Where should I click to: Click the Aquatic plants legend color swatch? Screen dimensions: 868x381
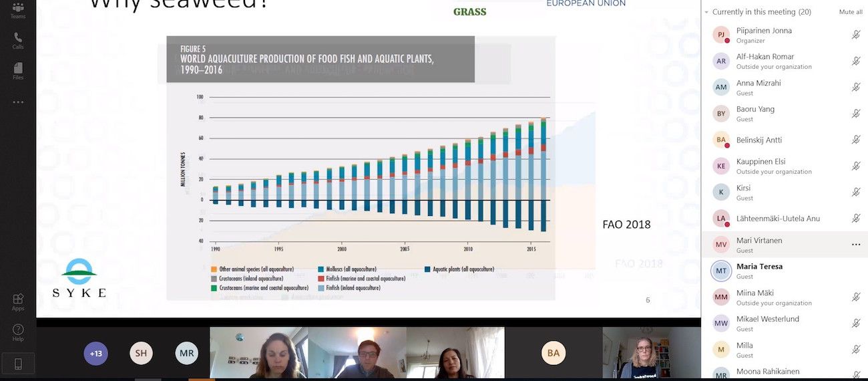(427, 269)
